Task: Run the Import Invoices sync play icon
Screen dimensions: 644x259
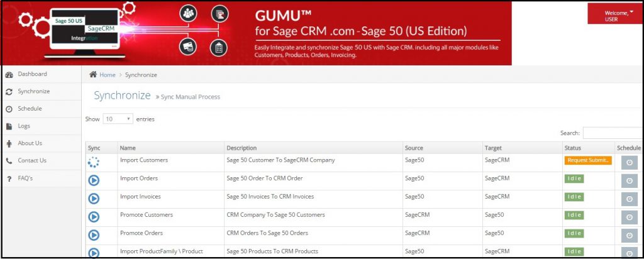Action: (x=94, y=199)
